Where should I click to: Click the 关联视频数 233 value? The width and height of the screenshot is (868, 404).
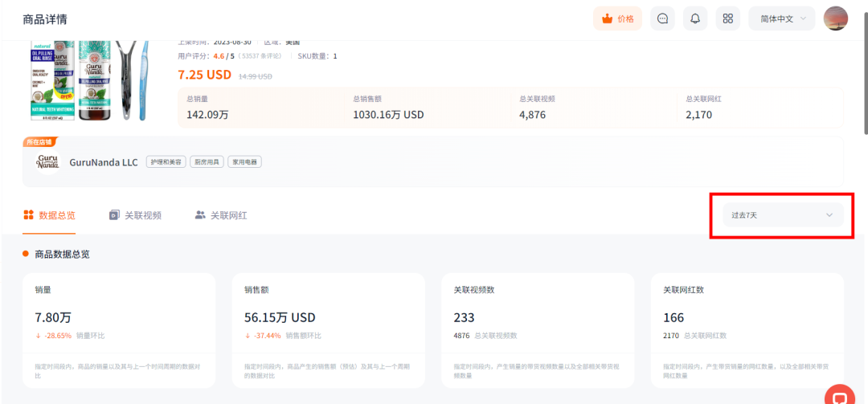(464, 318)
